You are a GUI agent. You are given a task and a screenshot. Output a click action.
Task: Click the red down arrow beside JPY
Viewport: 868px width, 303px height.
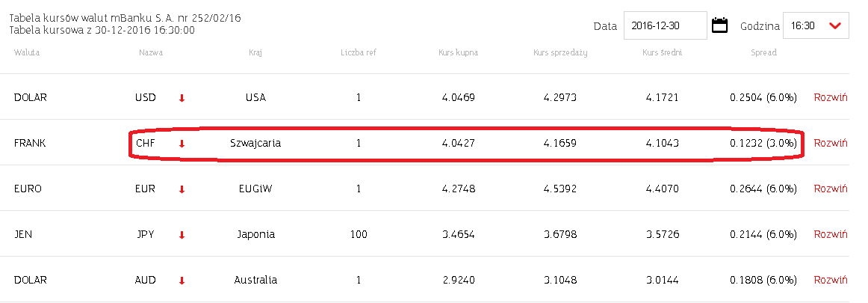(182, 236)
